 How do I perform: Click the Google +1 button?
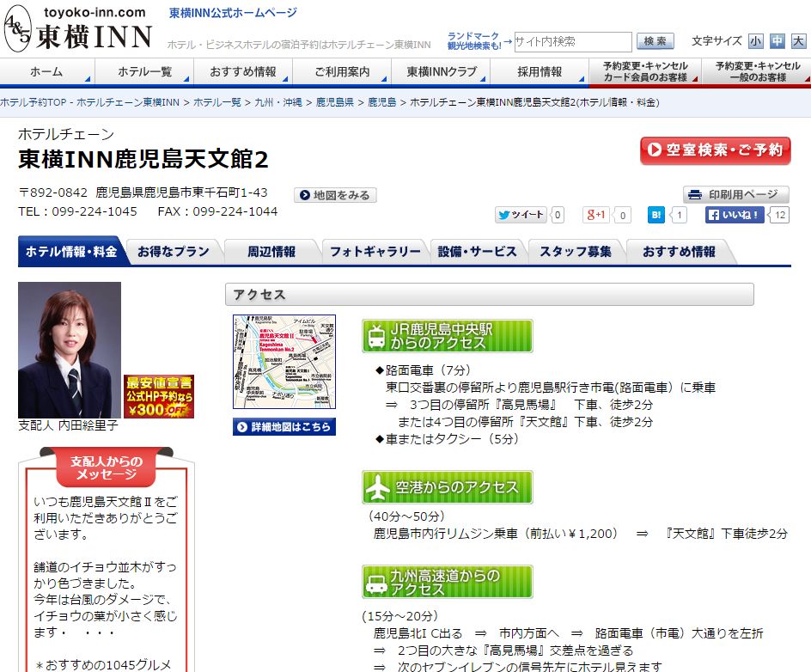tap(596, 215)
